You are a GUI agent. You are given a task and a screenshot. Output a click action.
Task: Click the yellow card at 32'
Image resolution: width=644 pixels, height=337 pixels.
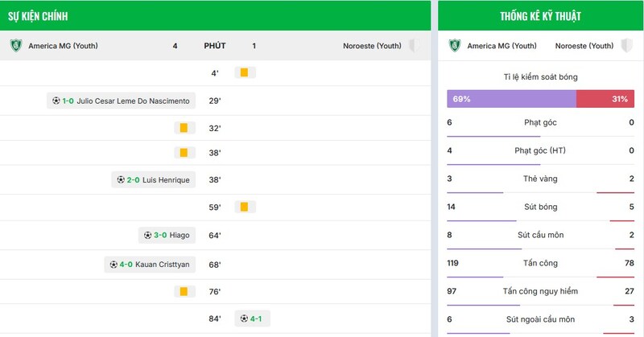click(x=184, y=128)
